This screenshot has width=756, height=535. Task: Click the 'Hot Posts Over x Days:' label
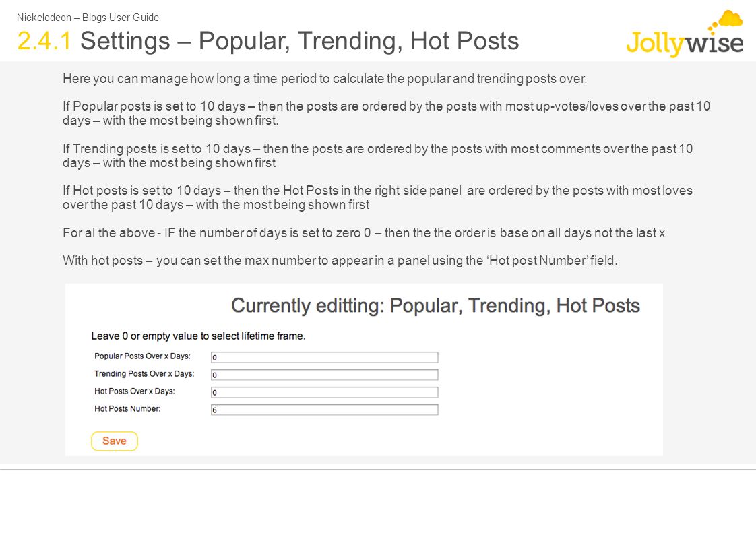tap(135, 391)
